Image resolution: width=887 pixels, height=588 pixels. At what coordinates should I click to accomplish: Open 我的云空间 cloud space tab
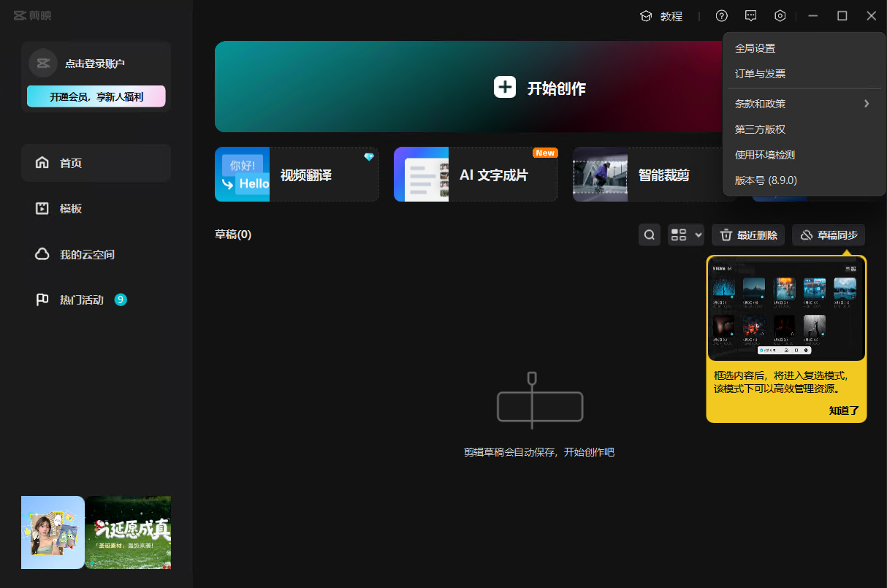tap(86, 255)
